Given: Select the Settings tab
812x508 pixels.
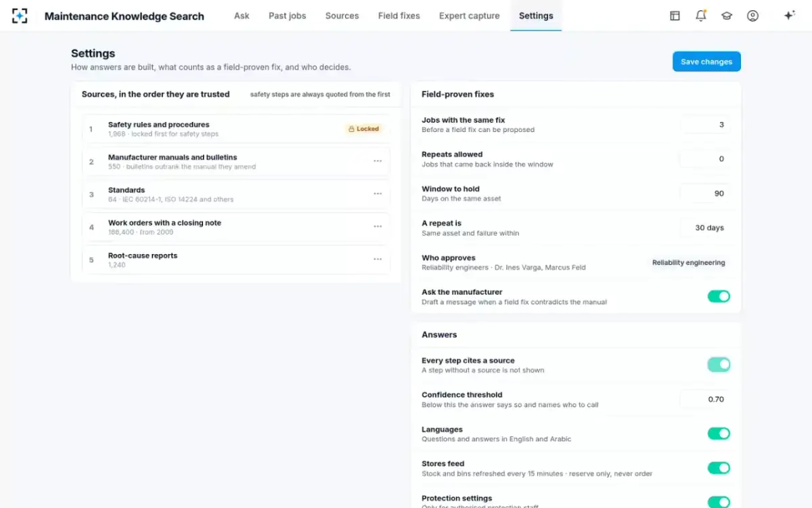Looking at the screenshot, I should 536,16.
